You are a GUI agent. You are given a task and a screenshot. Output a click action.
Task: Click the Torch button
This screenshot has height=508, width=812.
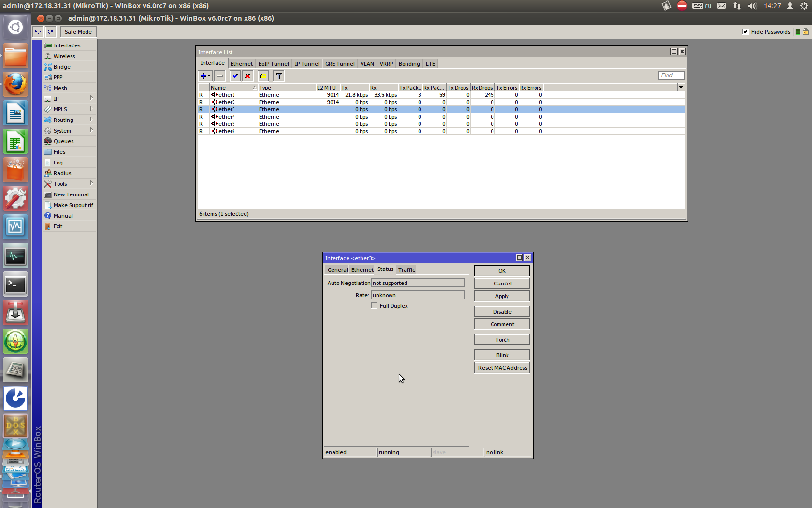[501, 339]
